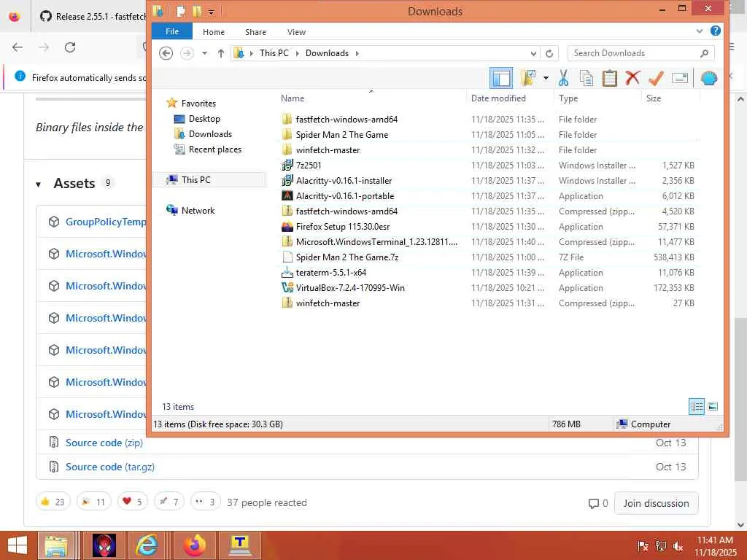Screen dimensions: 747x560
Task: Open the recent locations dropdown arrow
Action: click(204, 53)
